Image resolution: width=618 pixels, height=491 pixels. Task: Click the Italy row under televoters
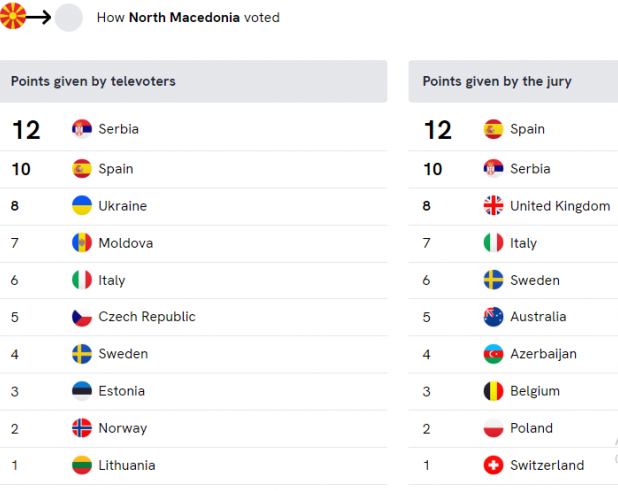click(194, 280)
